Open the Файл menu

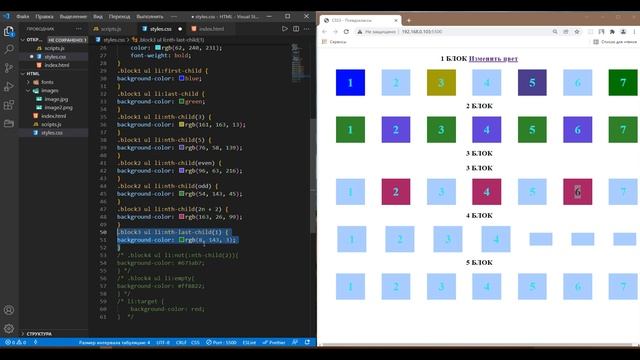tap(23, 17)
